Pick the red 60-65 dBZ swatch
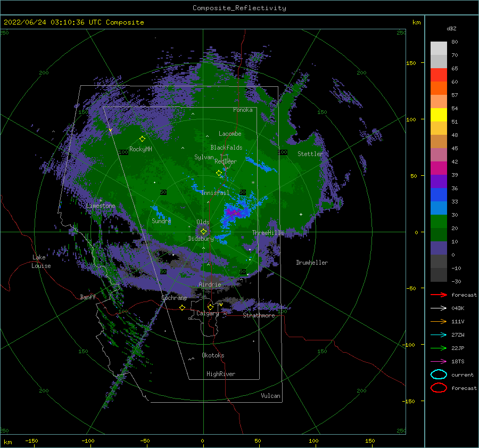The width and height of the screenshot is (479, 448). pyautogui.click(x=439, y=75)
